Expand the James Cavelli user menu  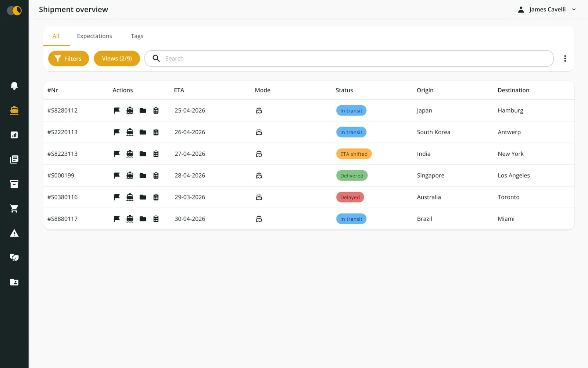point(547,10)
